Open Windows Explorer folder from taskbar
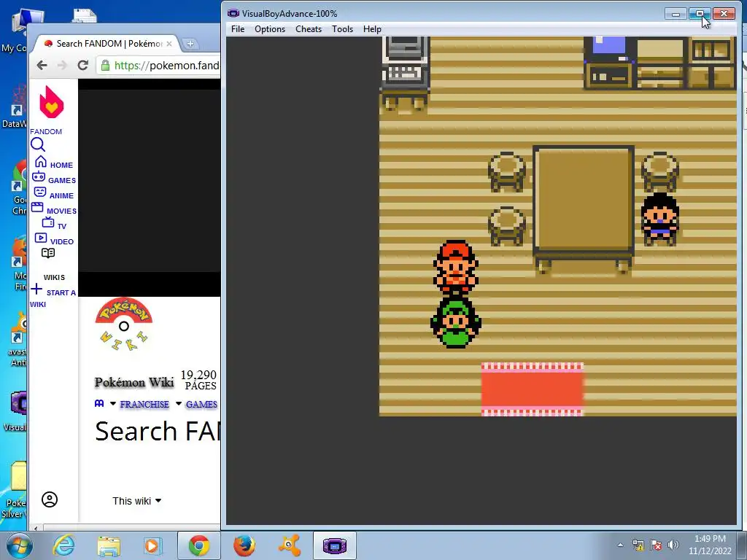747x560 pixels. coord(109,545)
